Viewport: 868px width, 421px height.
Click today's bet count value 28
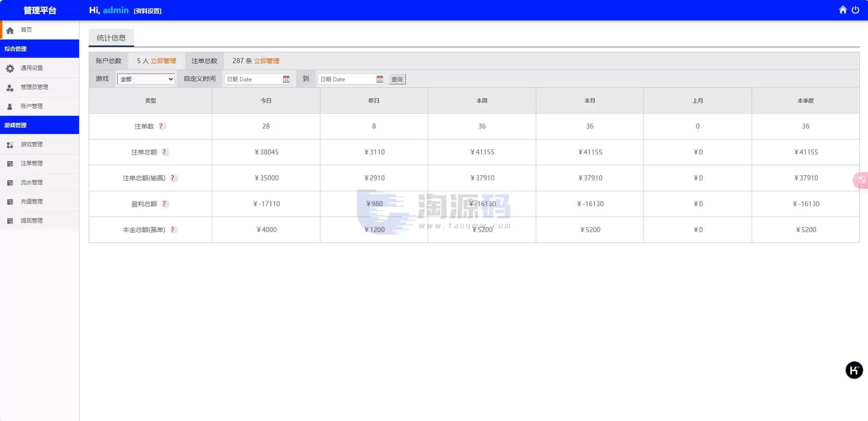[266, 126]
